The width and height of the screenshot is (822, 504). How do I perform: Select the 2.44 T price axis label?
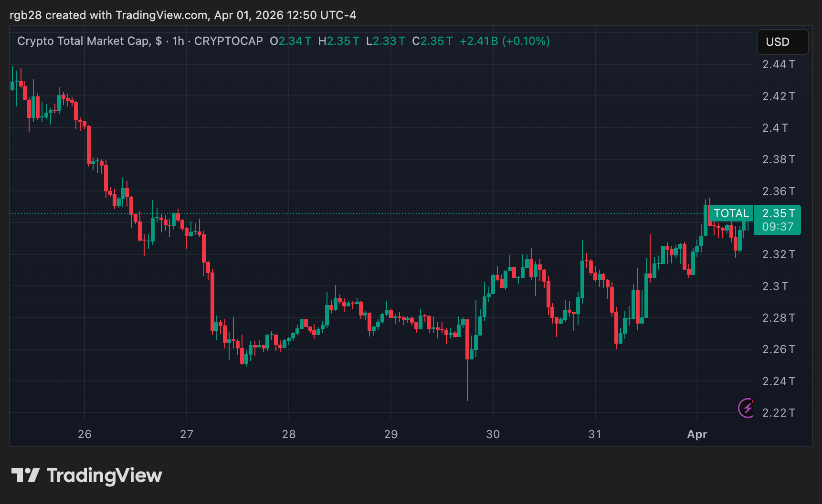pyautogui.click(x=779, y=64)
